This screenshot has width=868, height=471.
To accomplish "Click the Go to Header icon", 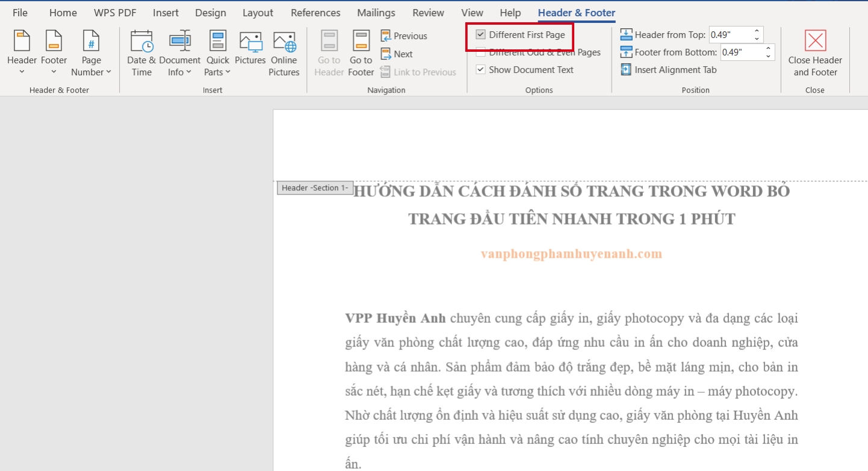I will [x=329, y=40].
